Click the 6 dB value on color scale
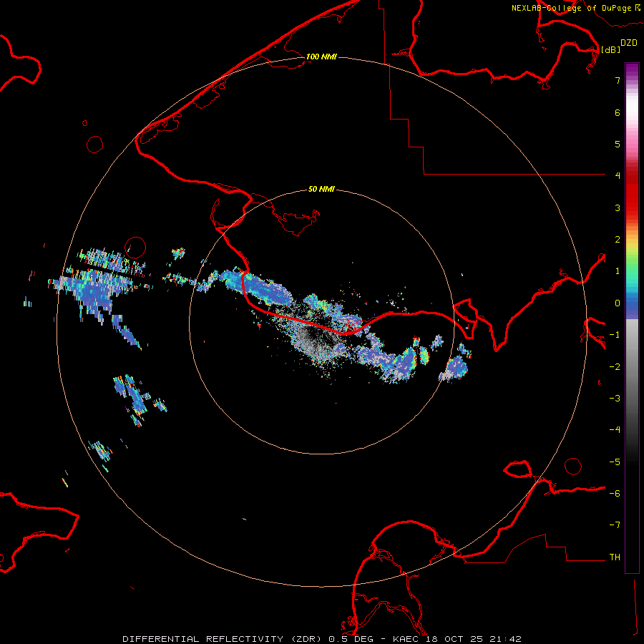The height and width of the screenshot is (644, 644). click(x=618, y=112)
